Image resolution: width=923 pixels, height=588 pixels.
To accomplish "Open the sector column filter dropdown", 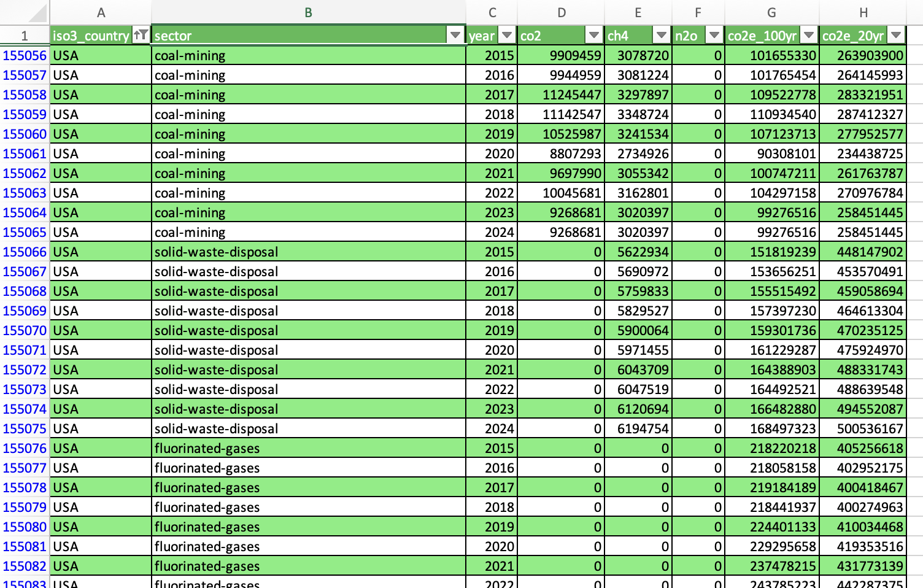I will coord(455,35).
